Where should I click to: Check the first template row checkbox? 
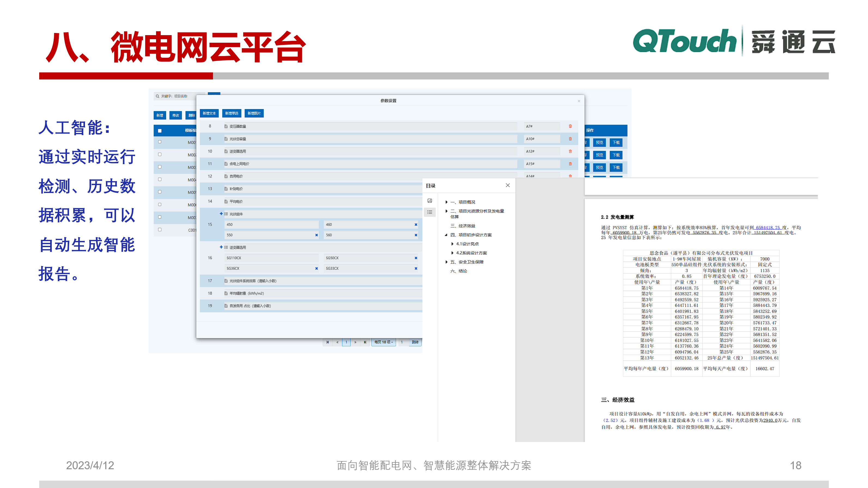click(160, 142)
